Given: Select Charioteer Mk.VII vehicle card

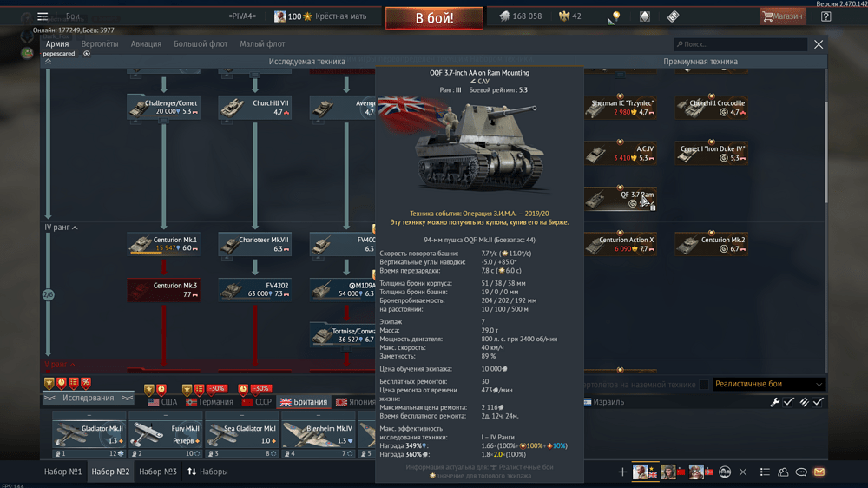Looking at the screenshot, I should pos(254,244).
